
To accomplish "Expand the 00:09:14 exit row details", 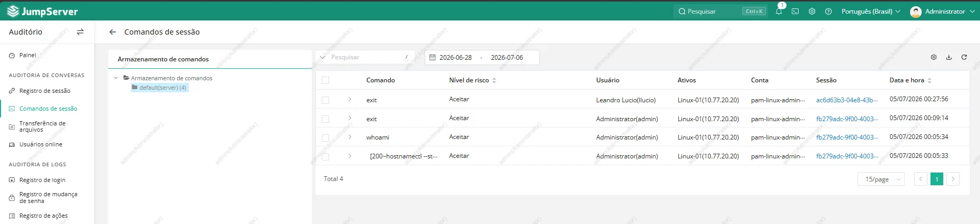I will 350,118.
